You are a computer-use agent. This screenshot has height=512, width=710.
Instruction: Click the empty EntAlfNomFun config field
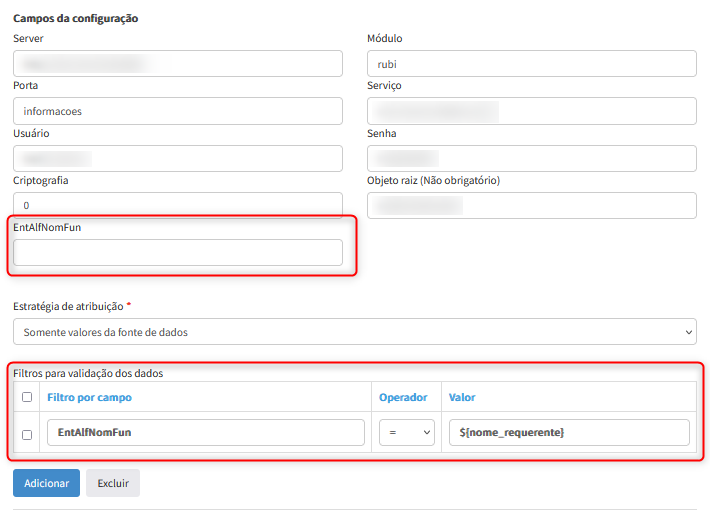pos(178,252)
